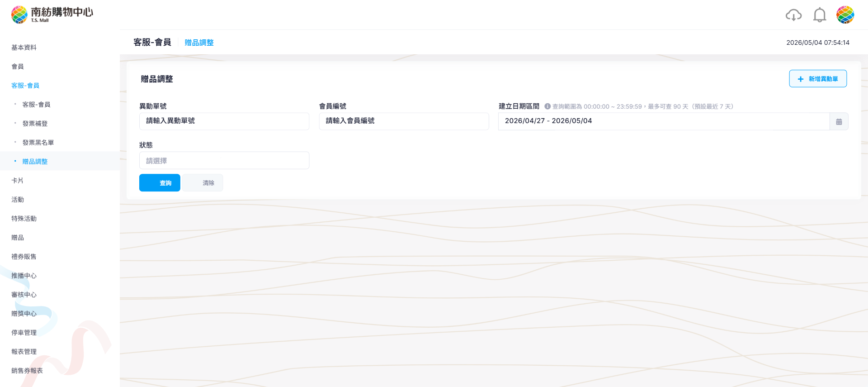Open 發票黑名單 submenu item
Viewport: 868px width, 387px height.
pos(38,143)
